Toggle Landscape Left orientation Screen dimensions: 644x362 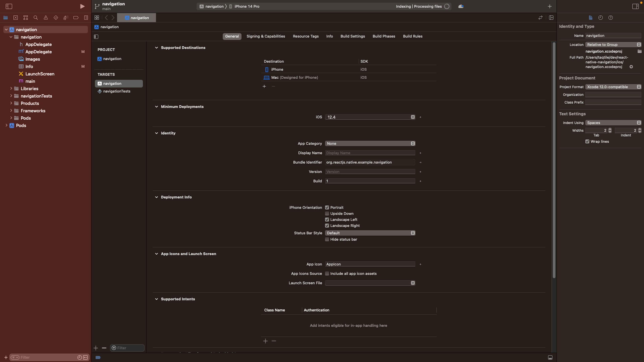point(327,219)
